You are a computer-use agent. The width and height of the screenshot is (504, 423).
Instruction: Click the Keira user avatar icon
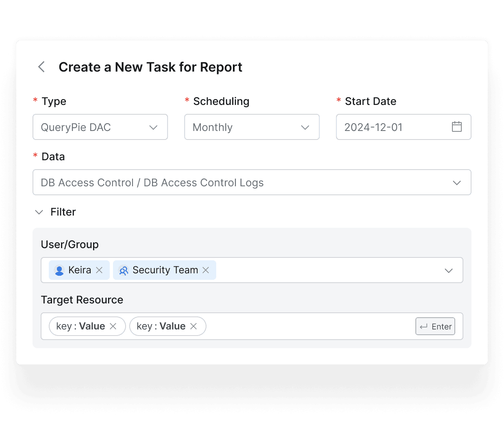[59, 270]
